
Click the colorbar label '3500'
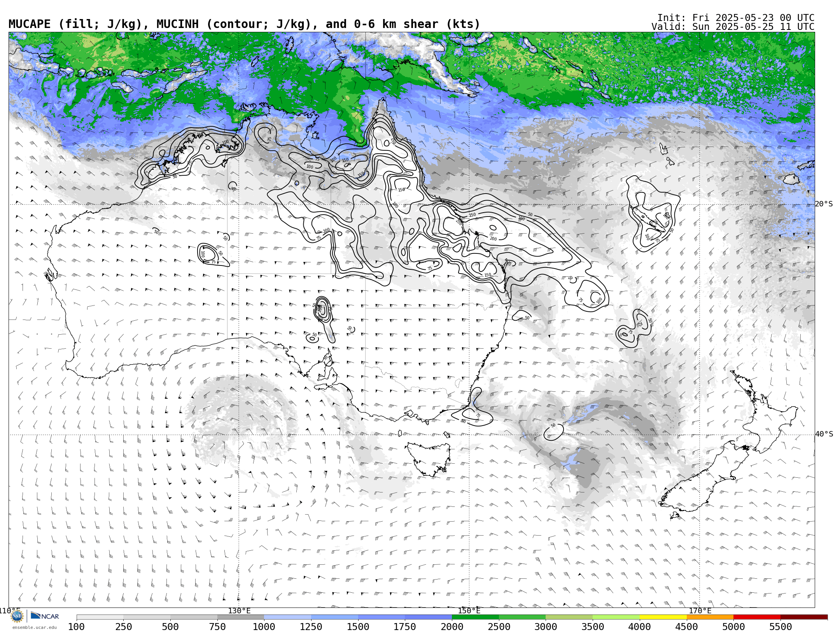(593, 627)
